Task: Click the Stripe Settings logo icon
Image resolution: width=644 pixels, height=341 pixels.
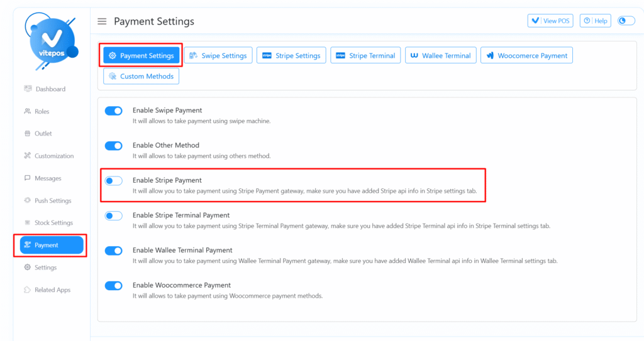Action: coord(267,55)
